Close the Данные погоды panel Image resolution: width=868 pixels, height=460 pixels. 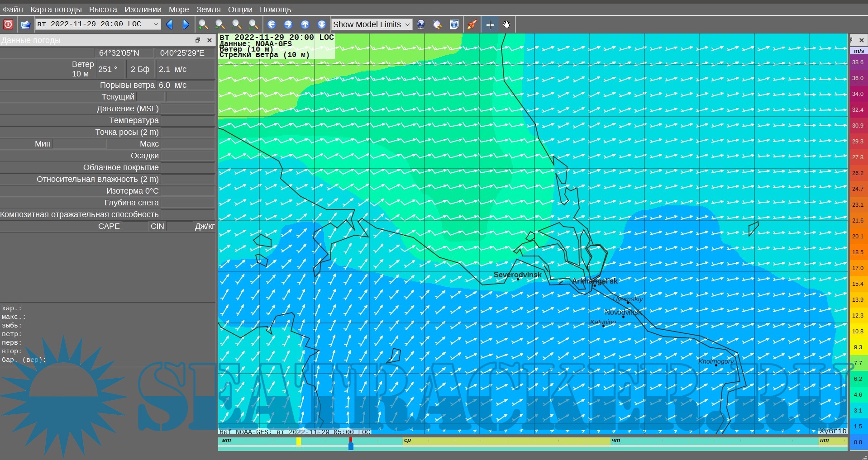click(x=209, y=40)
